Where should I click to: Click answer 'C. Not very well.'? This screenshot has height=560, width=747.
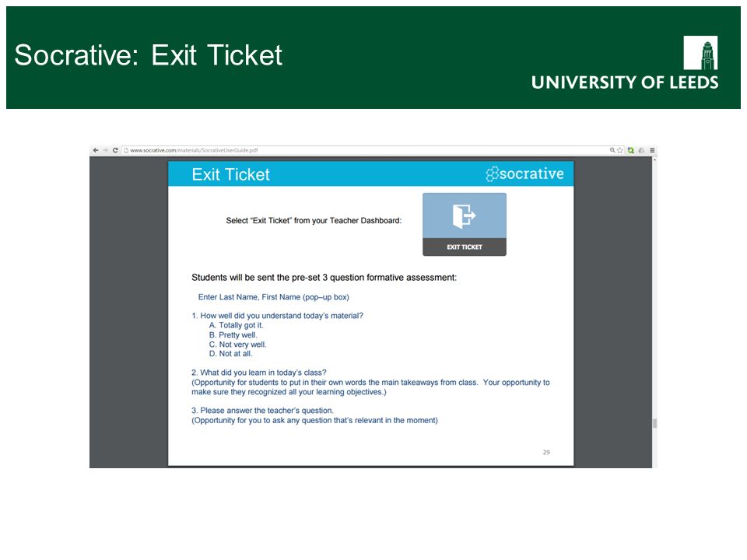click(238, 345)
